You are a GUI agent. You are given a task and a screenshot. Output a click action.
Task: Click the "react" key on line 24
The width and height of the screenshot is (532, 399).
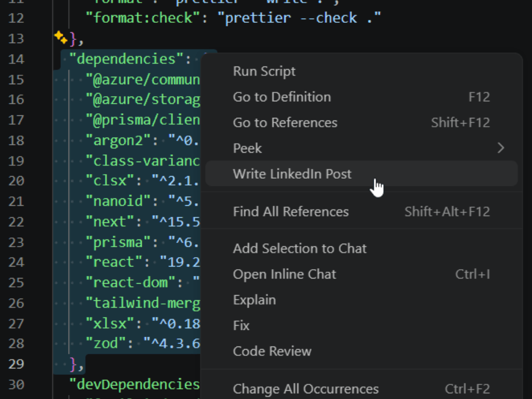114,262
